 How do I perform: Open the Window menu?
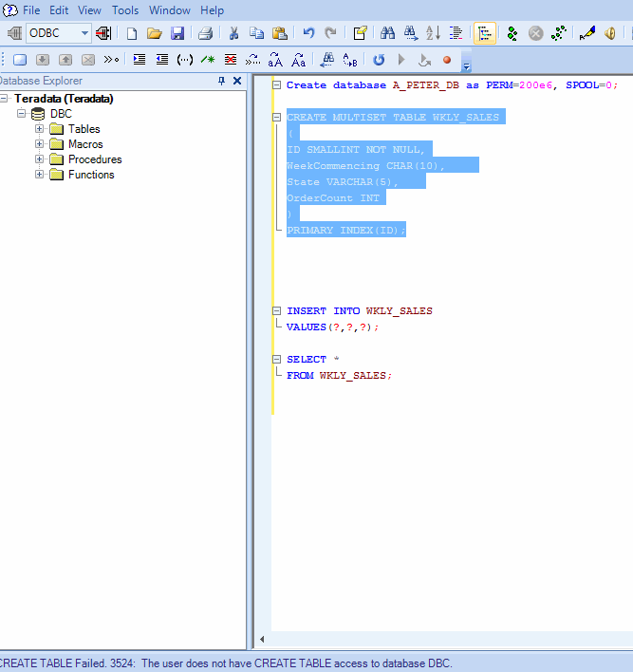[169, 10]
